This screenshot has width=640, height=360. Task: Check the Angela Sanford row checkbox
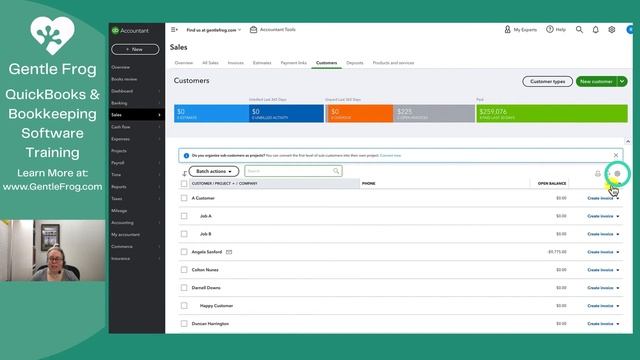click(x=184, y=252)
